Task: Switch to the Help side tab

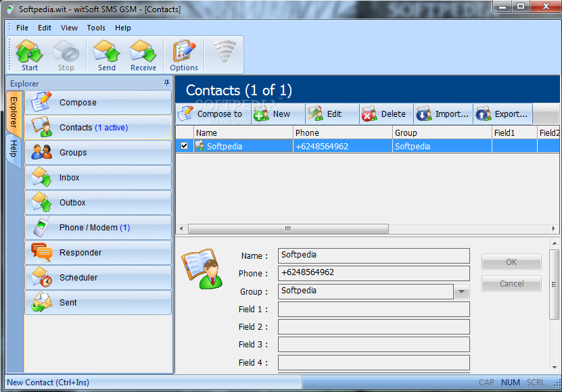Action: pos(14,149)
